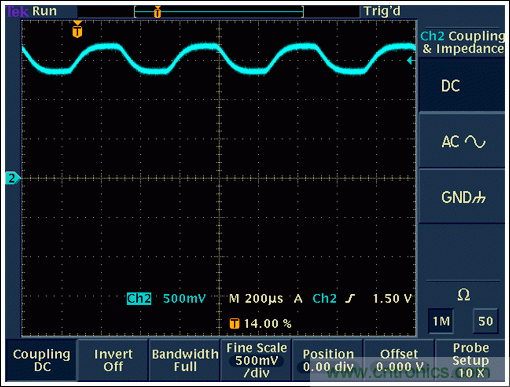Image resolution: width=510 pixels, height=387 pixels.
Task: Click the ohm symbol above impedance options
Action: point(464,295)
